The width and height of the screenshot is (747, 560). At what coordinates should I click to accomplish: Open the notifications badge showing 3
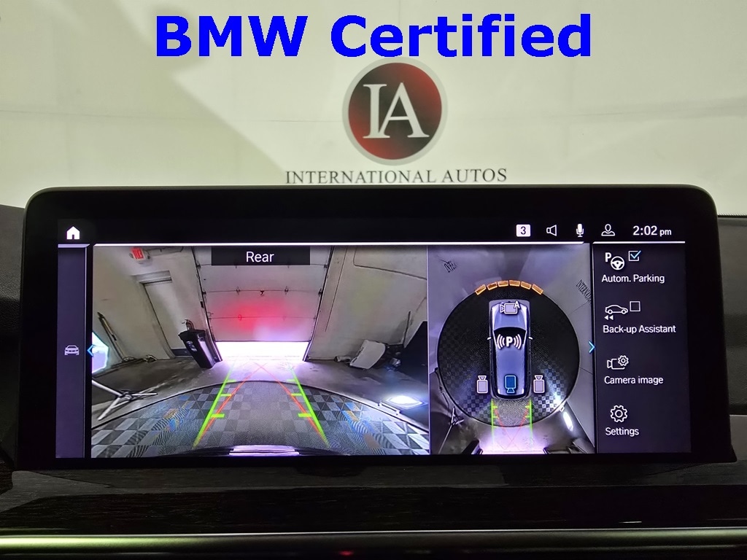523,230
